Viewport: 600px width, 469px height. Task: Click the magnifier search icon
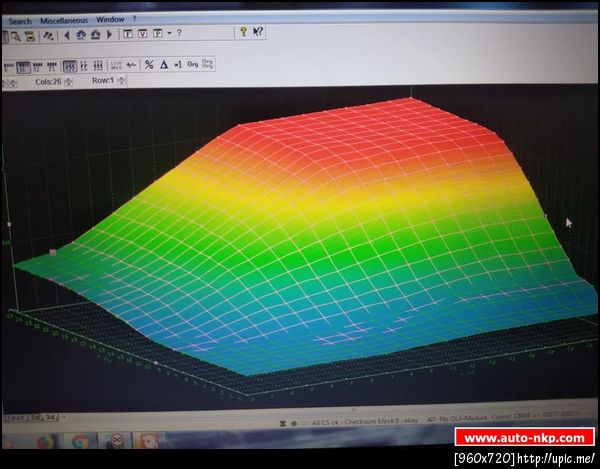click(16, 36)
